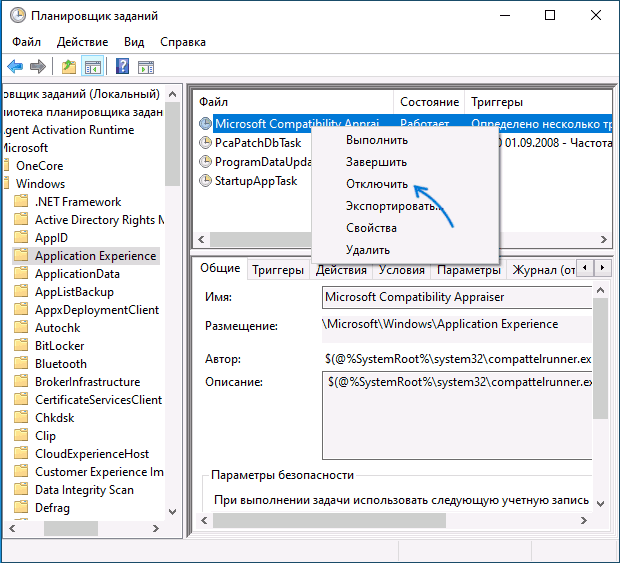Switch to the Триггеры tab
This screenshot has height=563, width=620.
[278, 270]
